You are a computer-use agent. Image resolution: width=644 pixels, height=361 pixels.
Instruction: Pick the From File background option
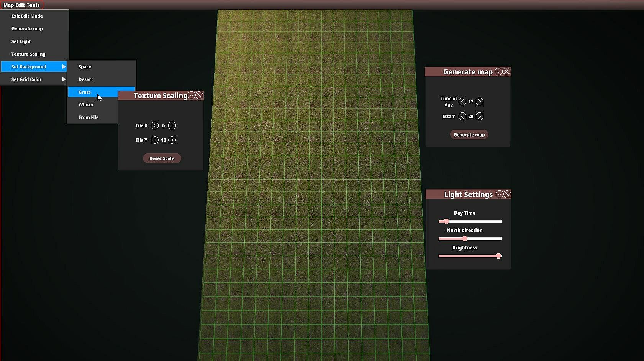[93, 117]
